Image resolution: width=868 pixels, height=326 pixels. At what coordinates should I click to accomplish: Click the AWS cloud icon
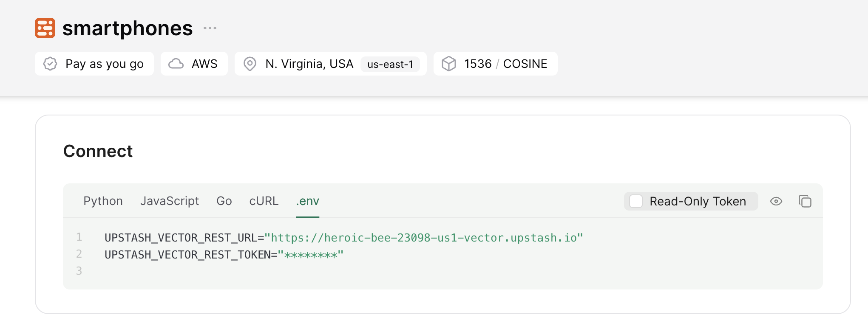click(x=176, y=64)
